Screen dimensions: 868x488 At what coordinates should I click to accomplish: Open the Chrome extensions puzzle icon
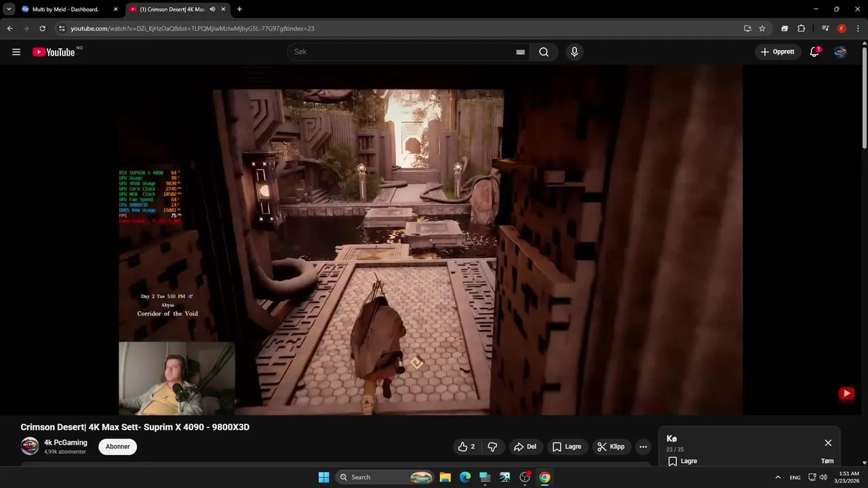[x=801, y=28]
